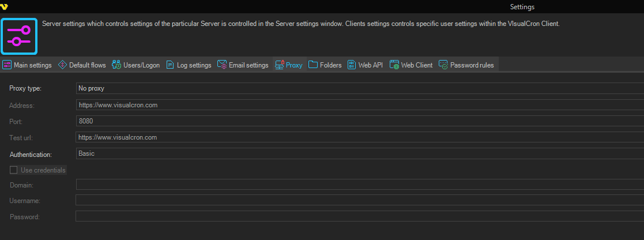
Task: Click the Email settings envelope icon
Action: point(222,65)
